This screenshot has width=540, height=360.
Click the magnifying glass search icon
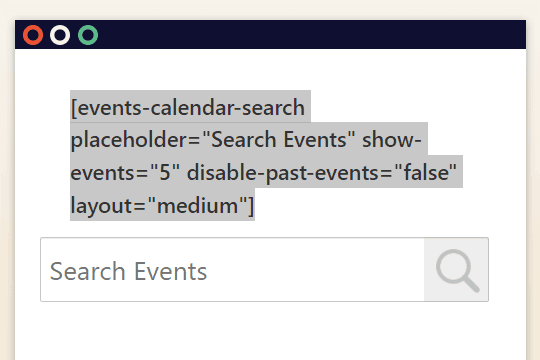tap(457, 271)
